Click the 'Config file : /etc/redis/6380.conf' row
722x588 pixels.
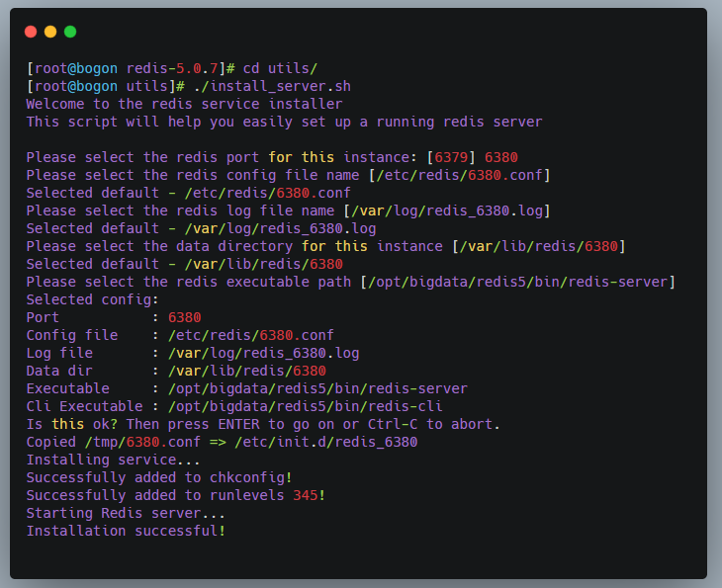(180, 335)
